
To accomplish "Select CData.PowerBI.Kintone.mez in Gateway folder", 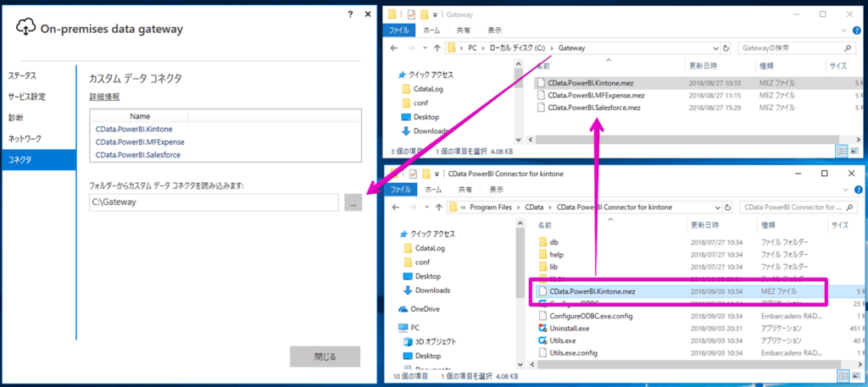I will tap(590, 83).
